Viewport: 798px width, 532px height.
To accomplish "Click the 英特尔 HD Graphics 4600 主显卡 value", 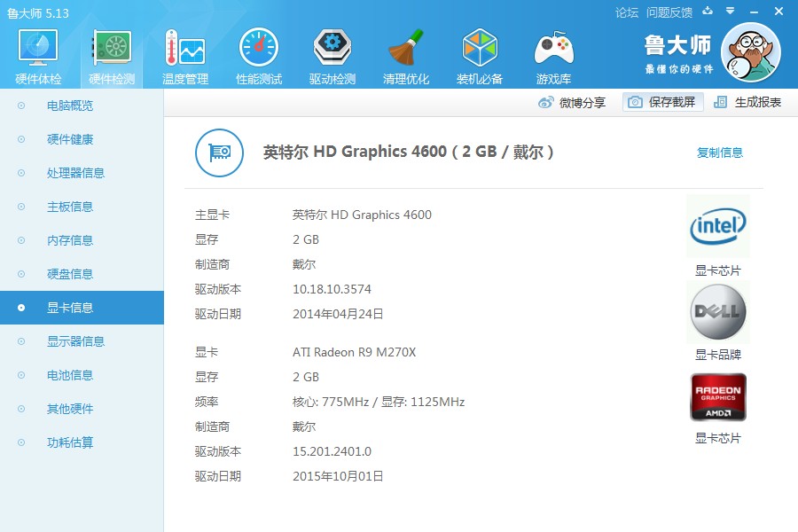I will pos(362,215).
